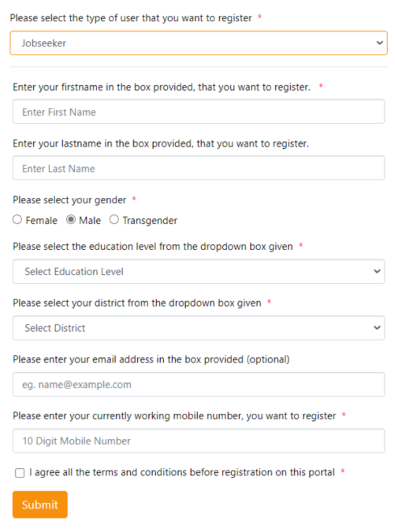Click the working mobile number instruction label
This screenshot has height=532, width=395.
(174, 415)
